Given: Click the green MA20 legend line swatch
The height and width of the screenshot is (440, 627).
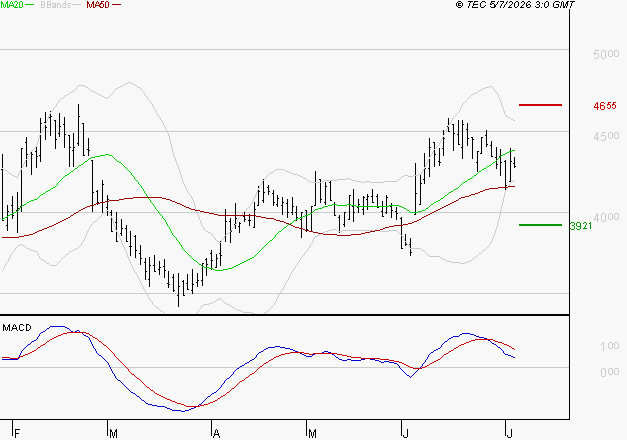Looking at the screenshot, I should coord(30,5).
